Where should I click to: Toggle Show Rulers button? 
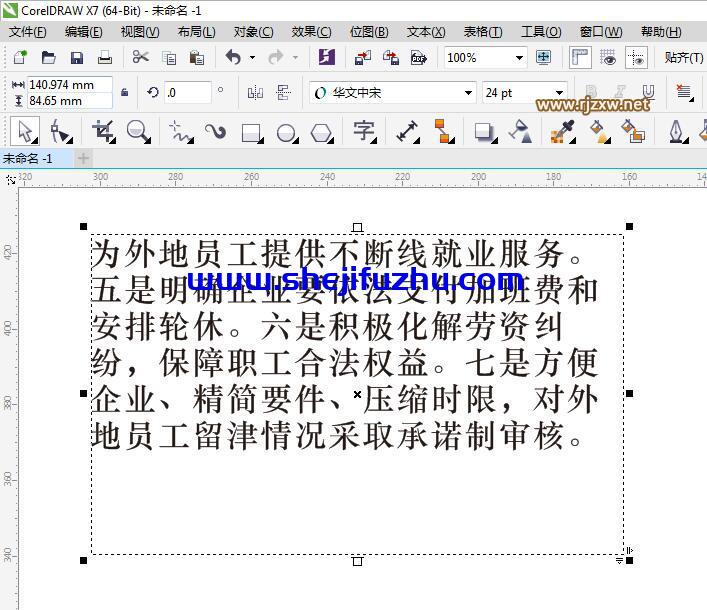(580, 57)
